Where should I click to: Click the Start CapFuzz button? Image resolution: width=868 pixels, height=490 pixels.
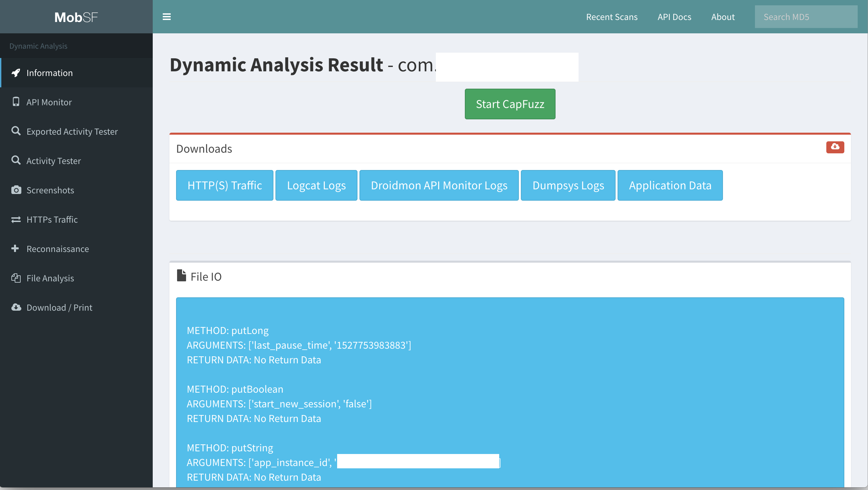pyautogui.click(x=510, y=104)
